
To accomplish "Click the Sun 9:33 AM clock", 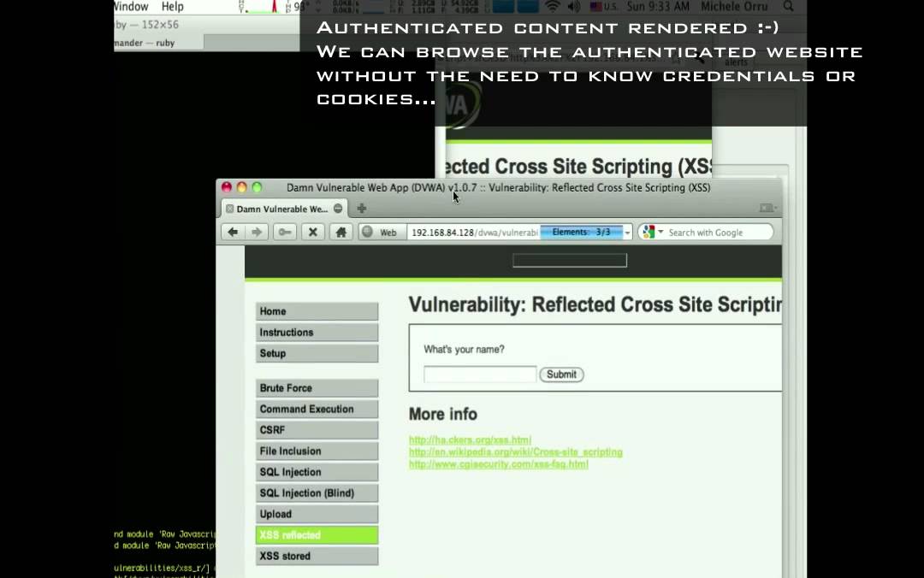I will click(658, 7).
